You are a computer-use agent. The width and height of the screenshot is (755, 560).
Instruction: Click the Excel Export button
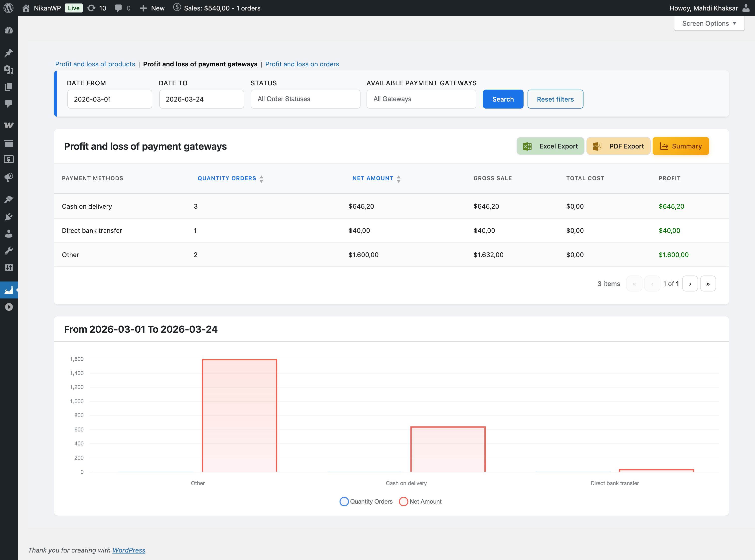(550, 146)
